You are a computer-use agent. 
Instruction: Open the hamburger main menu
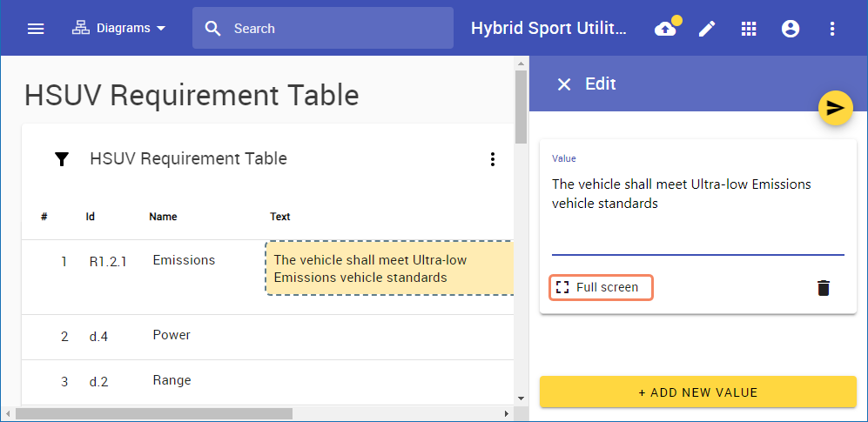pyautogui.click(x=36, y=29)
